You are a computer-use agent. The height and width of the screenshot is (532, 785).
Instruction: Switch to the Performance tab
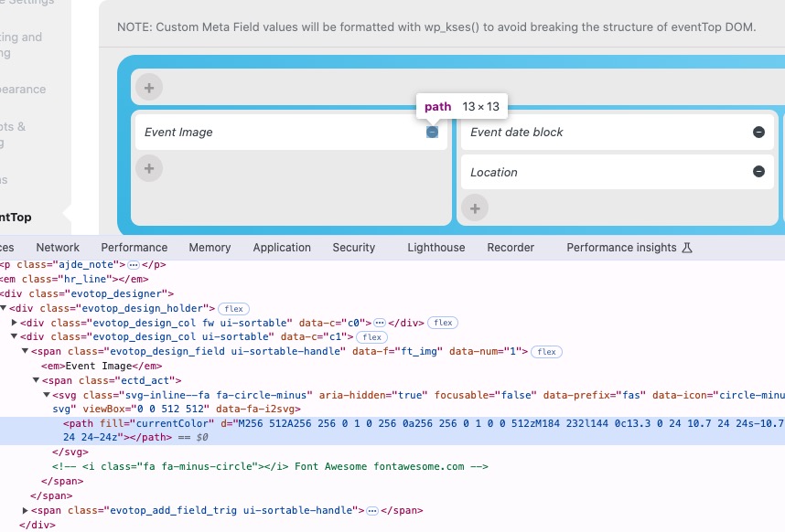tap(134, 248)
